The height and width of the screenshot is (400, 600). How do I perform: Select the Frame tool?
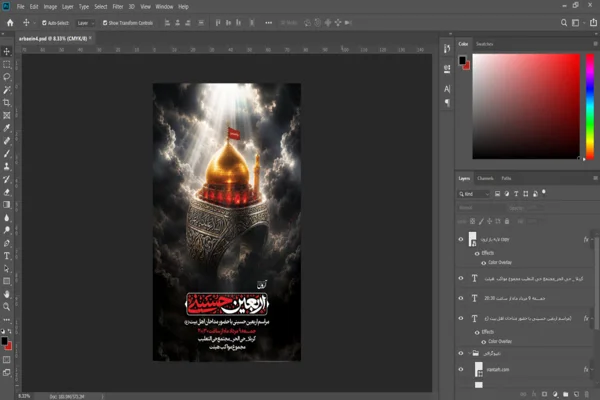[x=7, y=115]
